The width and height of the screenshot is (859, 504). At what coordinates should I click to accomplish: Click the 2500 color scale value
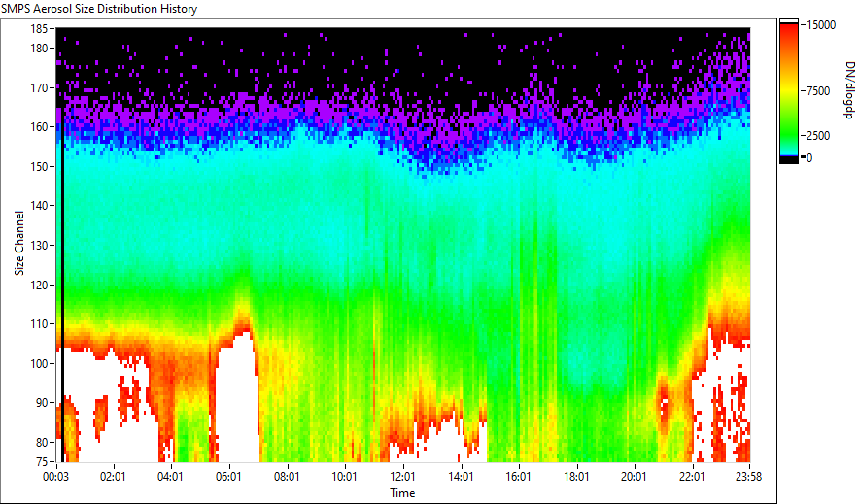(818, 136)
